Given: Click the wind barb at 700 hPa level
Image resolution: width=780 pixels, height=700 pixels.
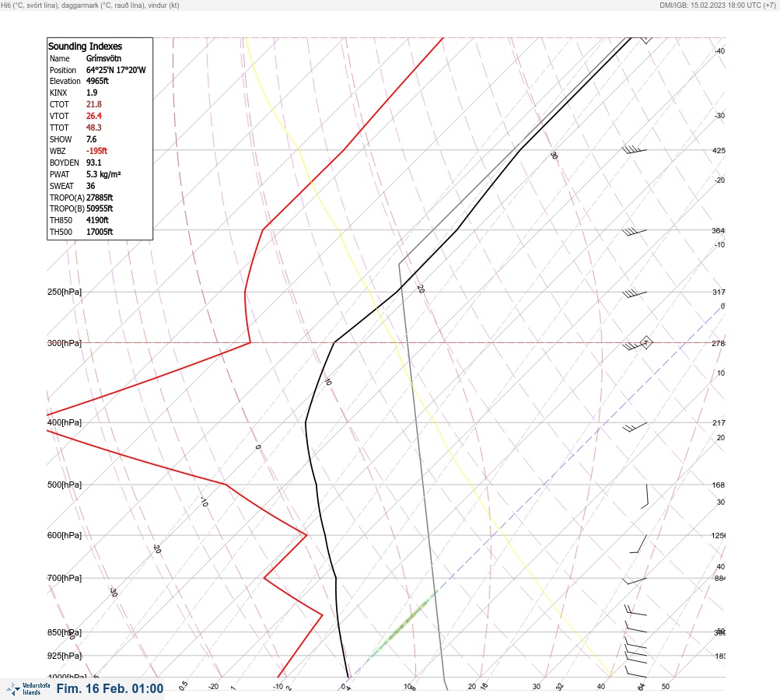Looking at the screenshot, I should 635,580.
